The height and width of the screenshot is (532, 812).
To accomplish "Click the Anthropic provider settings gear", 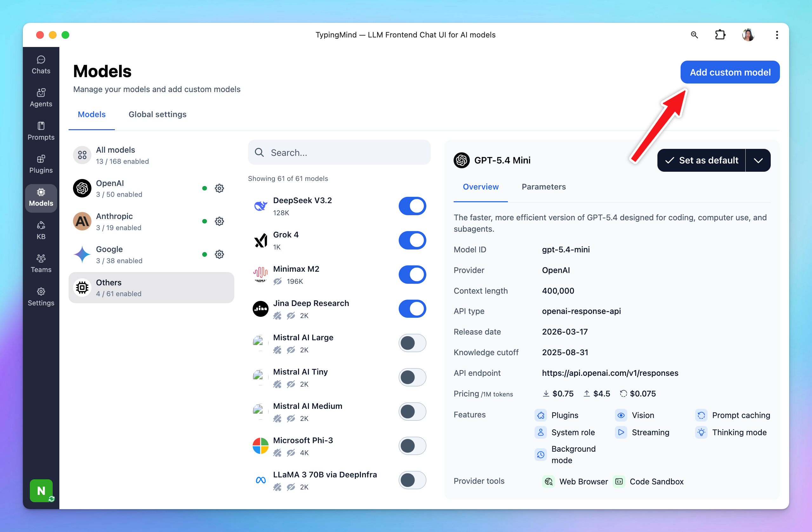I will [x=219, y=222].
